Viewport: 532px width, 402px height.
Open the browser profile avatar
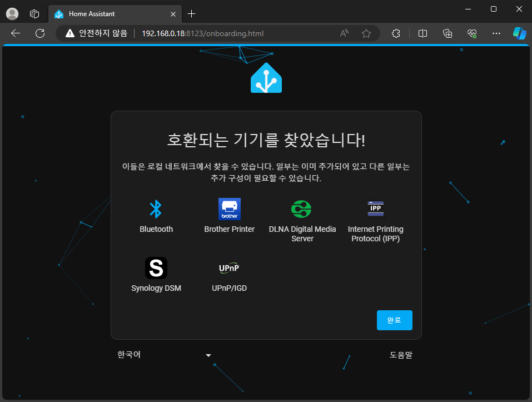(x=12, y=13)
